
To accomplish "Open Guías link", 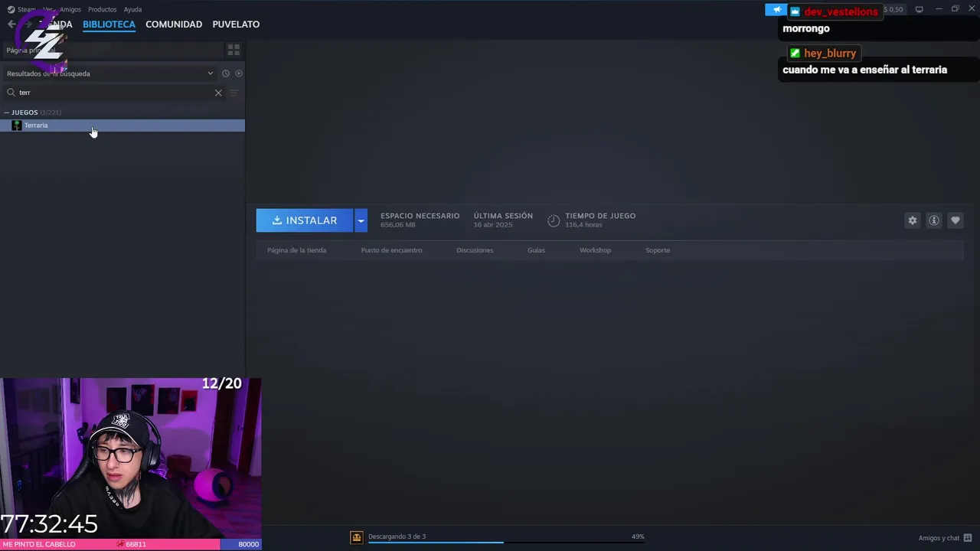I will (x=536, y=250).
